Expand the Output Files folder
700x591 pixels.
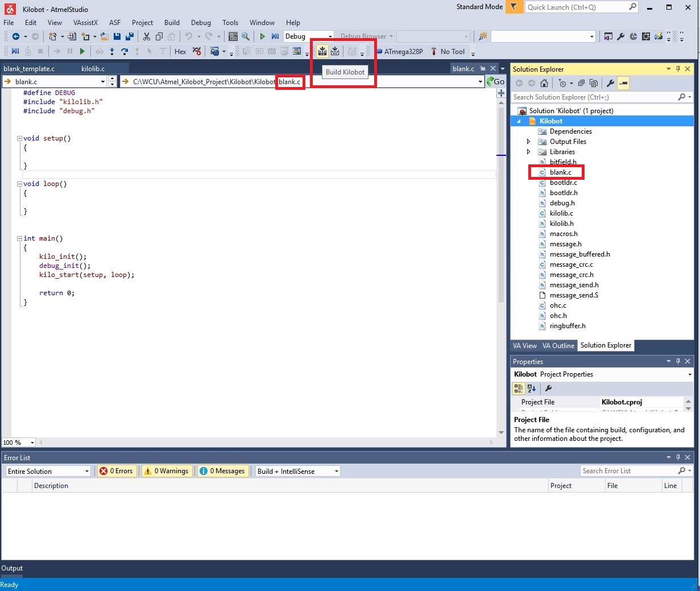[528, 142]
